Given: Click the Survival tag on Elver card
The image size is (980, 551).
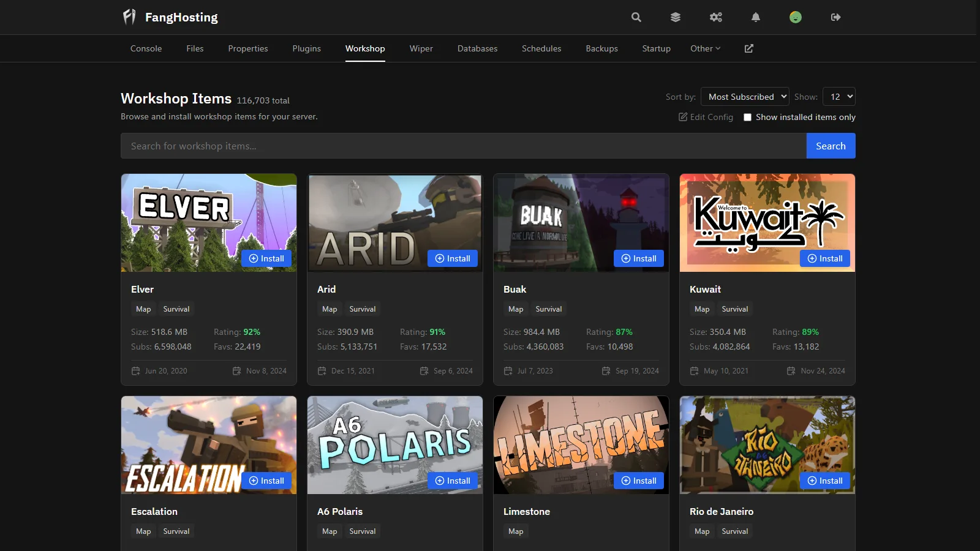Looking at the screenshot, I should 176,309.
